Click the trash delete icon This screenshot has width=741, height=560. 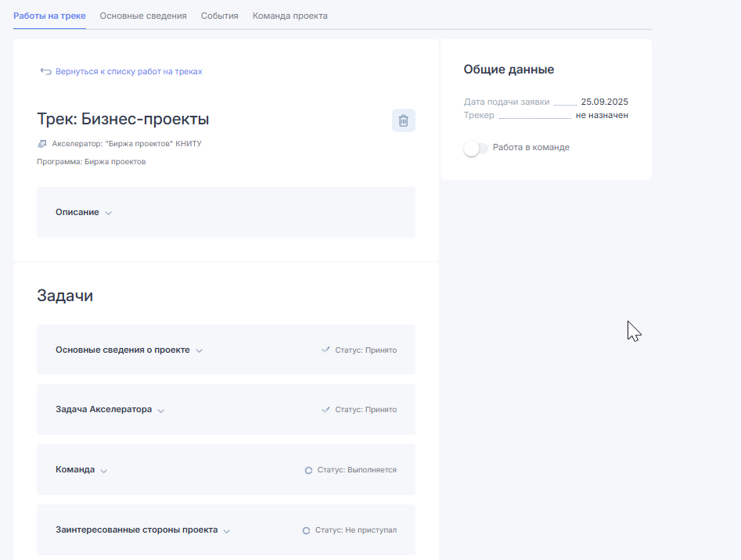403,120
